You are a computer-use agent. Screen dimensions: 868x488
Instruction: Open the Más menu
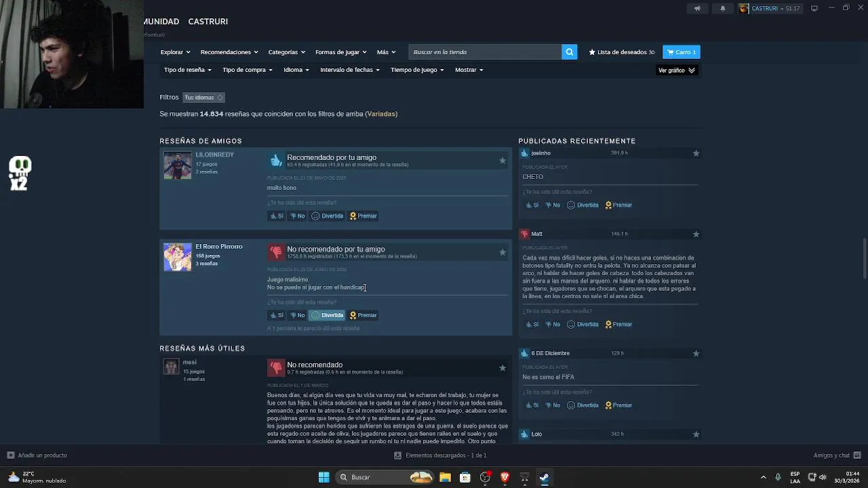tap(386, 52)
